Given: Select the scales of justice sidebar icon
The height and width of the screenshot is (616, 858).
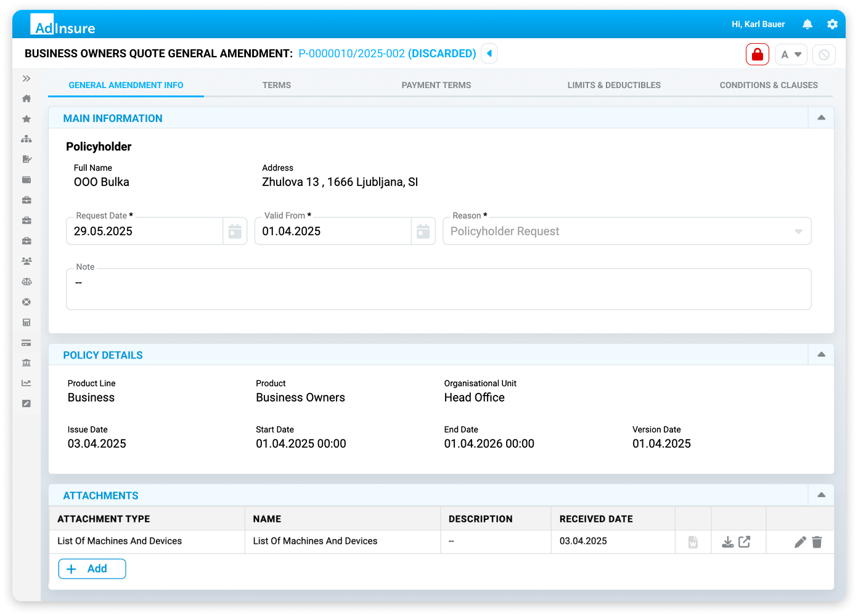Looking at the screenshot, I should (26, 281).
